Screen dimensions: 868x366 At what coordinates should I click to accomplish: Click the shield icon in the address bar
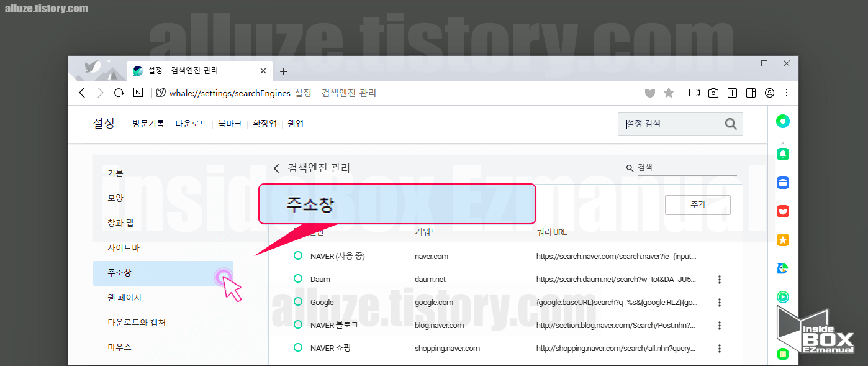[x=649, y=93]
